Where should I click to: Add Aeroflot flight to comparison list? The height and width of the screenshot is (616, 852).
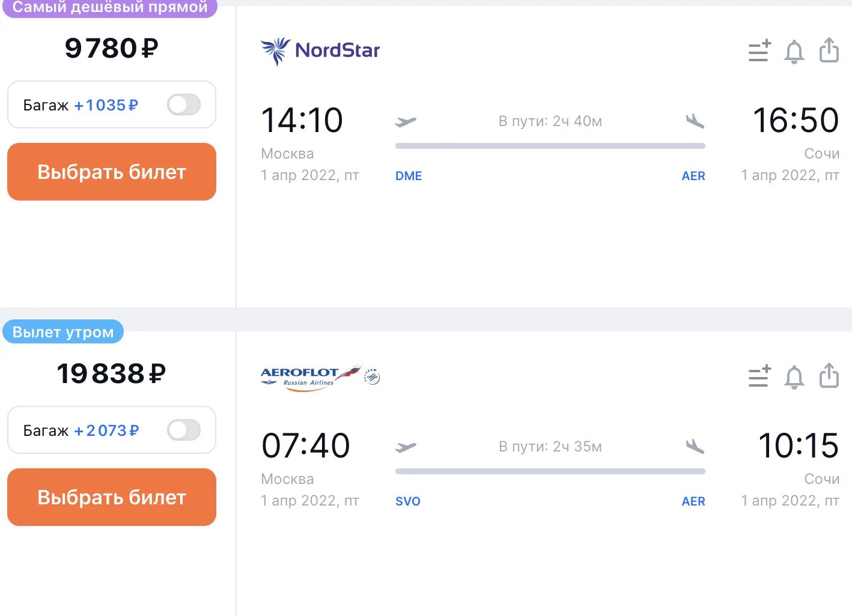click(x=759, y=376)
